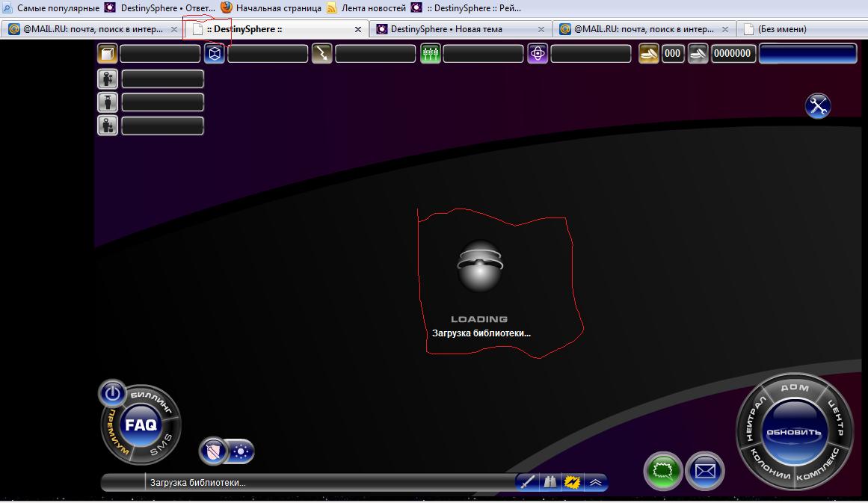
Task: Open the FAQ round button
Action: point(141,425)
